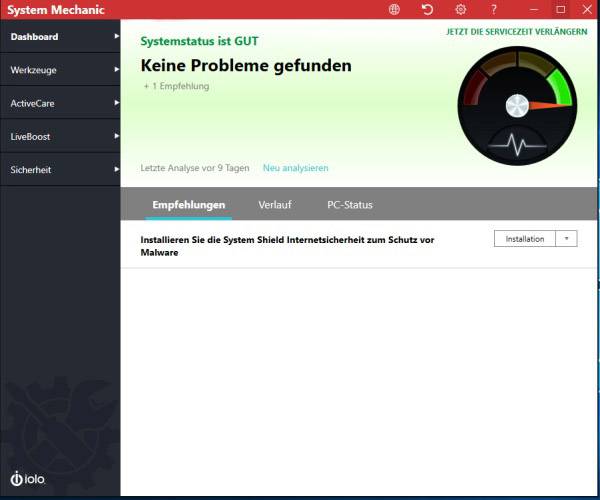Close the System Mechanic window
600x500 pixels.
point(587,9)
